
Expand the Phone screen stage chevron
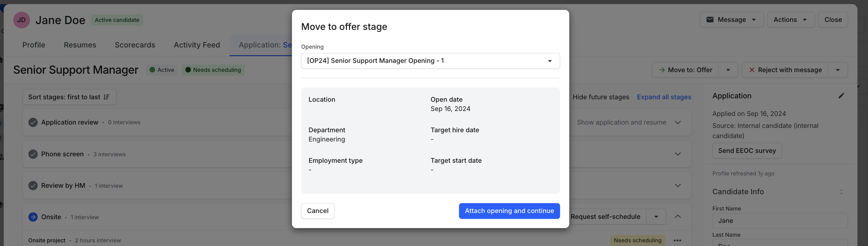point(678,154)
